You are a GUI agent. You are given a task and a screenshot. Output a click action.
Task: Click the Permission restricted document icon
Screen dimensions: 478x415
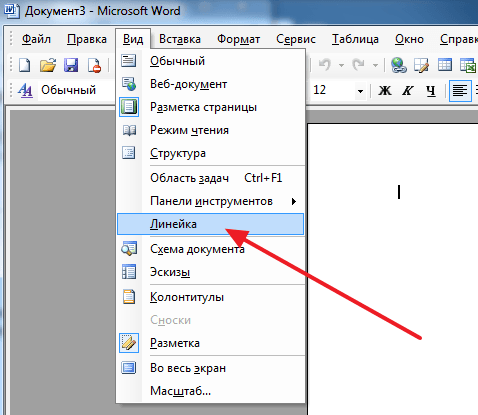point(94,65)
